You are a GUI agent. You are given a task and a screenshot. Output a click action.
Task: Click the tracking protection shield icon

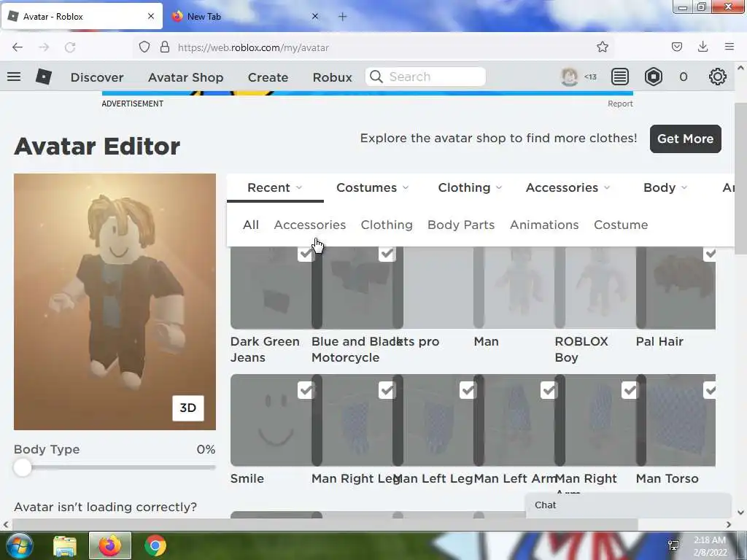coord(144,47)
